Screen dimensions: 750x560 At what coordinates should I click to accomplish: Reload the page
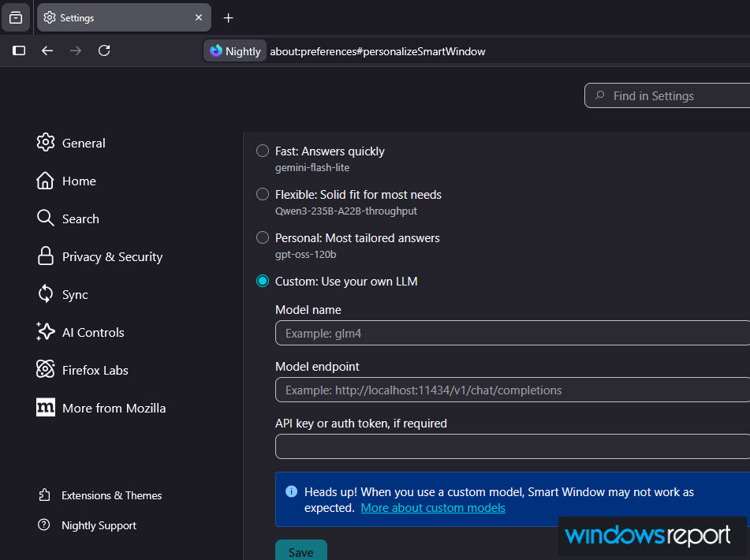pyautogui.click(x=104, y=50)
